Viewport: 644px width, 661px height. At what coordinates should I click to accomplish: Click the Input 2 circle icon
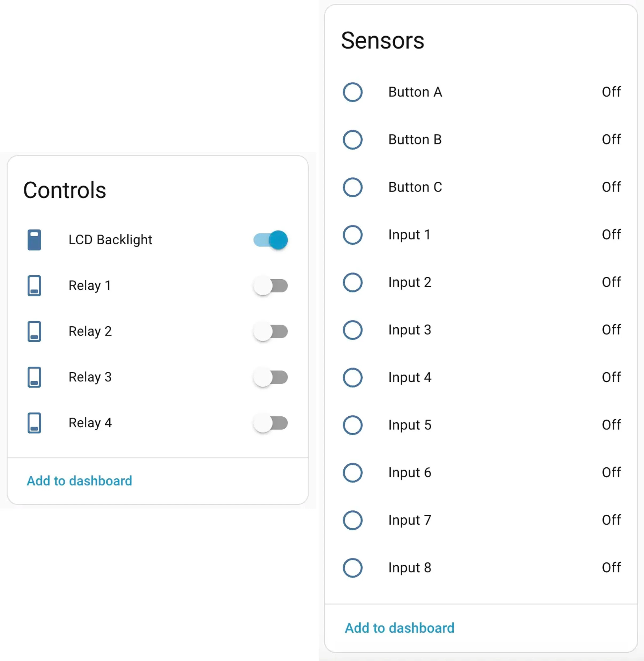(x=352, y=282)
